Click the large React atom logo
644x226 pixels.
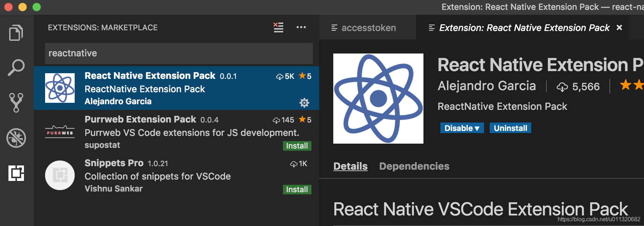[378, 99]
